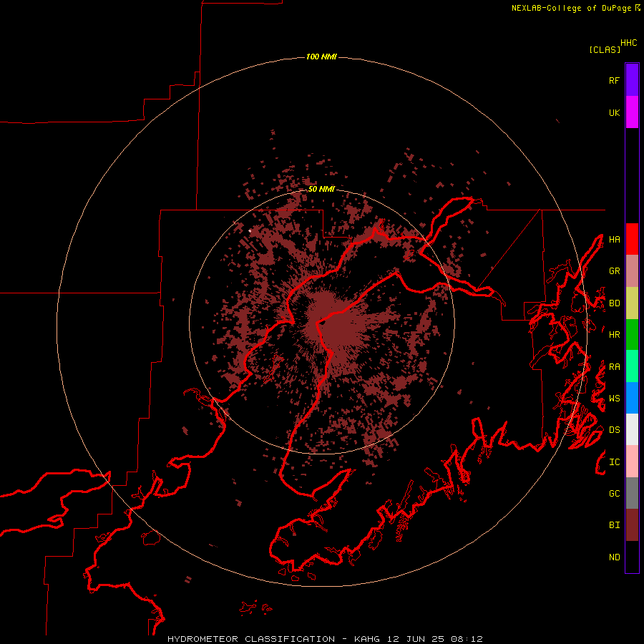Click the 50 NMI range ring label
The height and width of the screenshot is (644, 644).
pos(321,189)
